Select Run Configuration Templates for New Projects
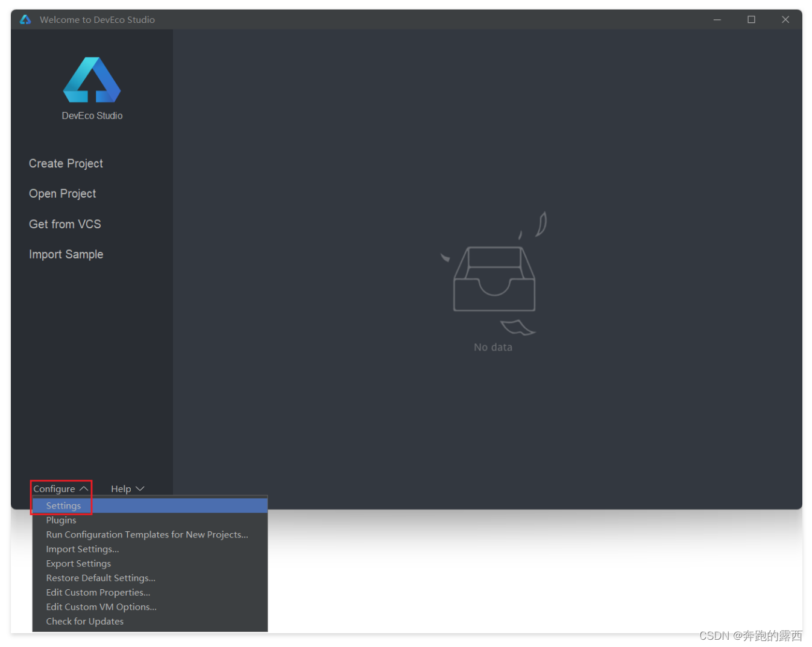Image resolution: width=812 pixels, height=647 pixels. [x=150, y=534]
